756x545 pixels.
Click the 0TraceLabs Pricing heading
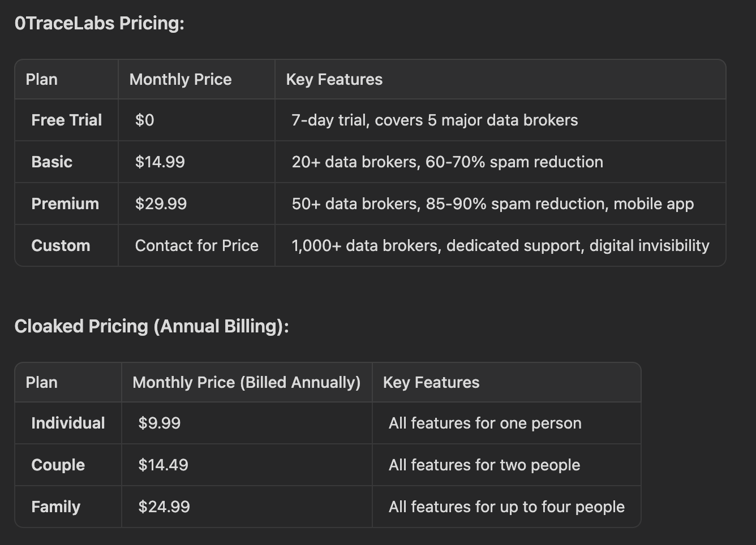pyautogui.click(x=99, y=23)
